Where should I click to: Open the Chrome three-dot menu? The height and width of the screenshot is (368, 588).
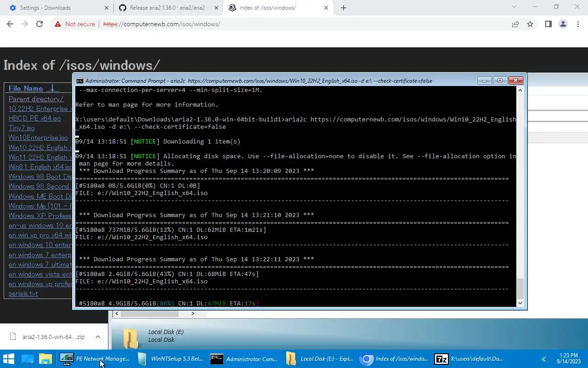(x=577, y=24)
